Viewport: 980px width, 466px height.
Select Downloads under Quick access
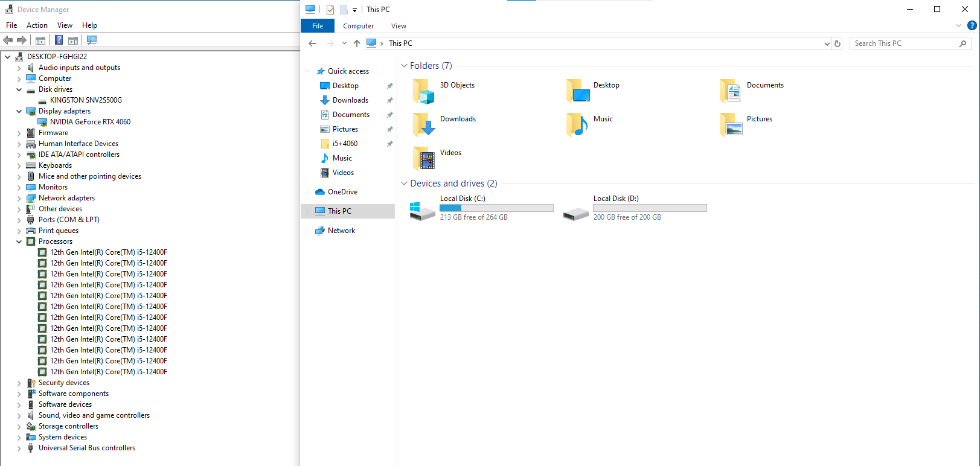[350, 100]
